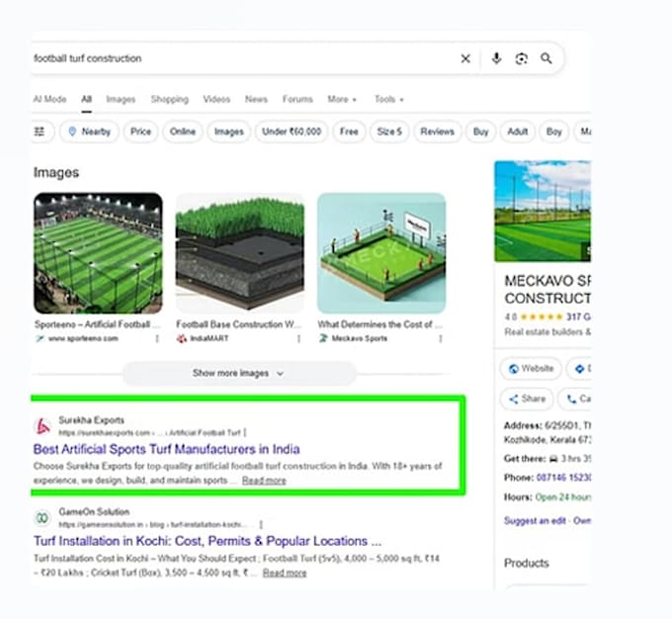Click the Products heading in side panel
Viewport: 672px width, 619px height.
[x=527, y=563]
